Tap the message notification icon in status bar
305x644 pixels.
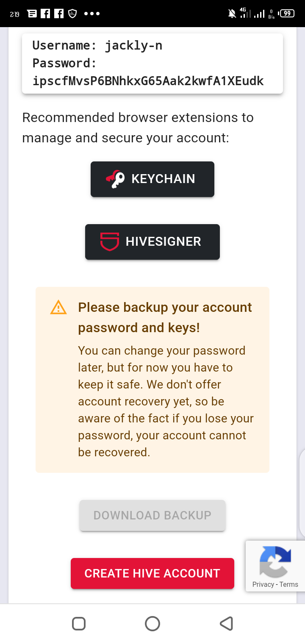[x=32, y=14]
